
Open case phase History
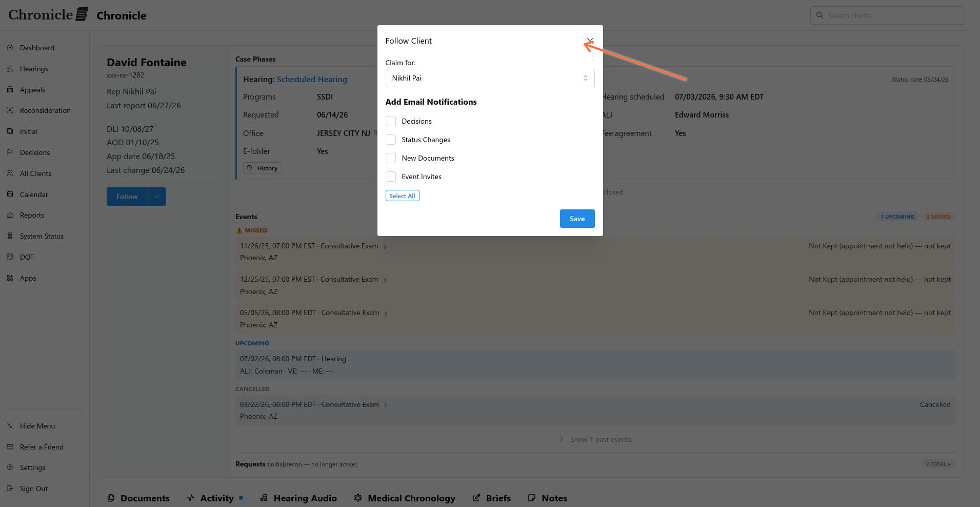(x=262, y=168)
